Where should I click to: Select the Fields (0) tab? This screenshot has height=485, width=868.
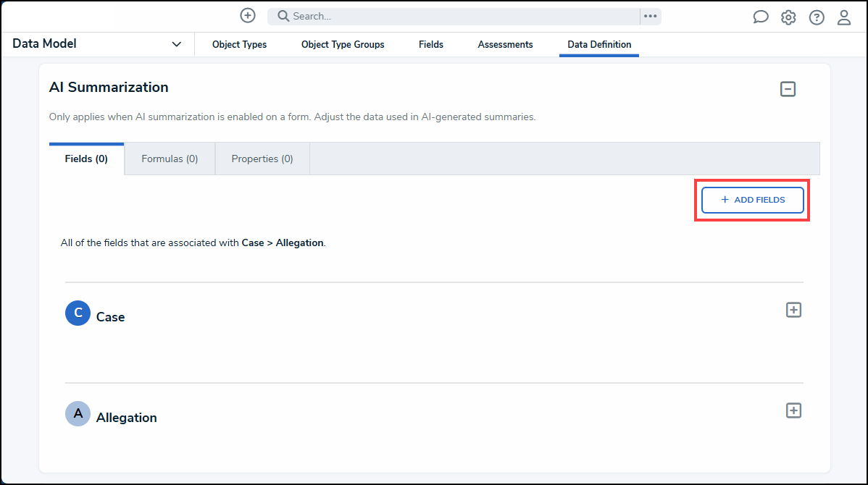[x=85, y=158]
